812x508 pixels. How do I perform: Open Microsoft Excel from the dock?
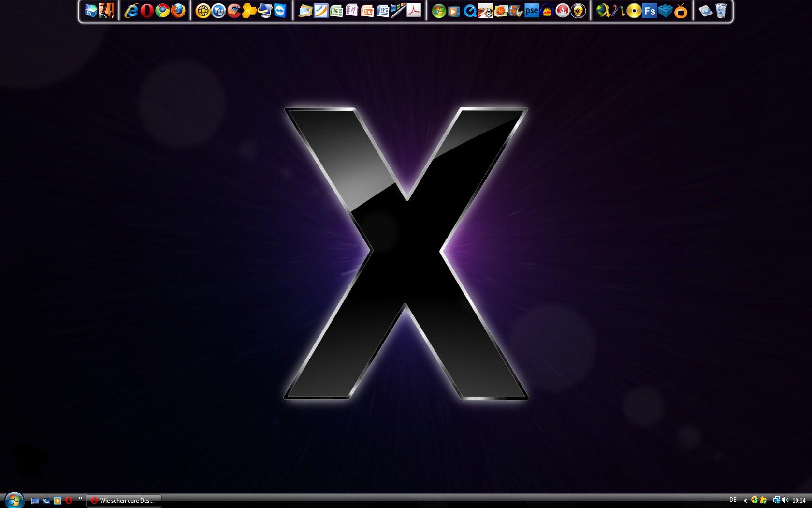[x=336, y=11]
